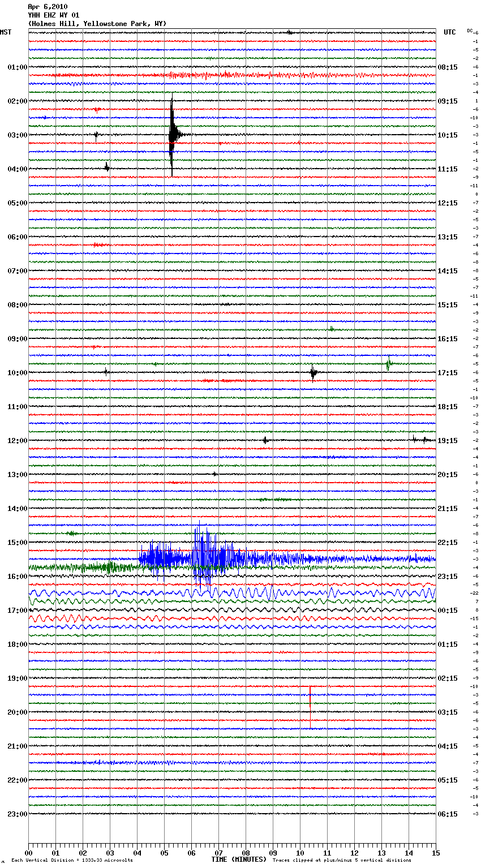Click the small black event on the 04:00 trace
The width and height of the screenshot is (481, 868).
[x=106, y=166]
